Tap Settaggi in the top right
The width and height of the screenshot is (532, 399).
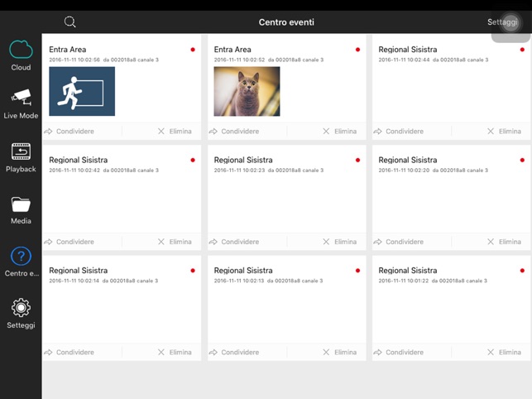point(502,22)
